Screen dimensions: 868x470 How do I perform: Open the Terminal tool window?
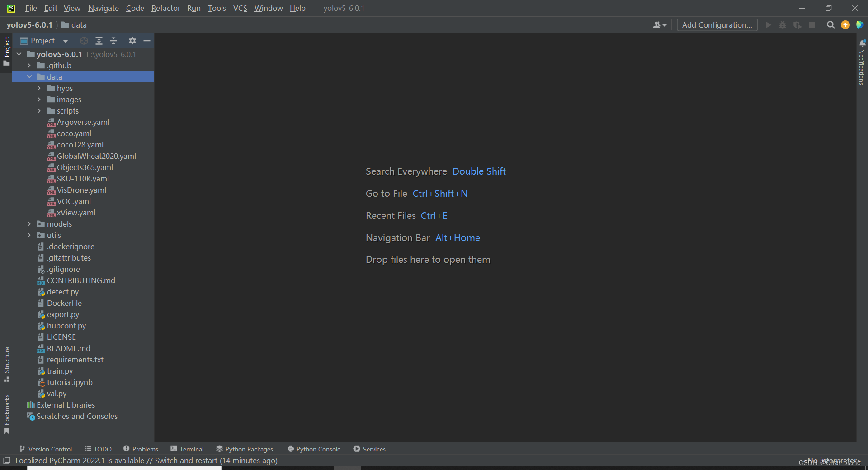[187, 449]
